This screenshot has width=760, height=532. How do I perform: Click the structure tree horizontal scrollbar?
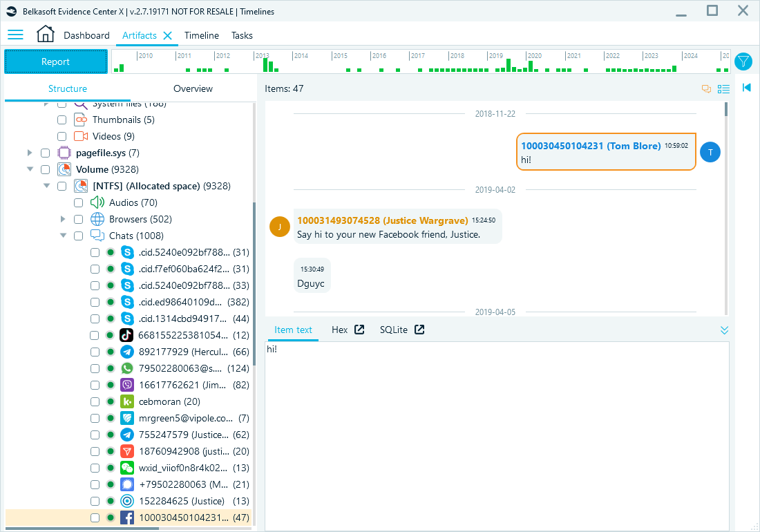(x=82, y=529)
